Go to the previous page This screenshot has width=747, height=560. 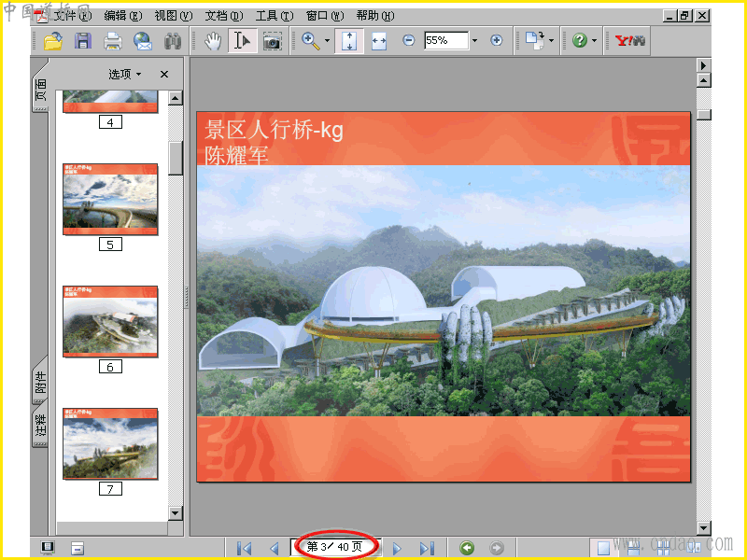coord(274,548)
